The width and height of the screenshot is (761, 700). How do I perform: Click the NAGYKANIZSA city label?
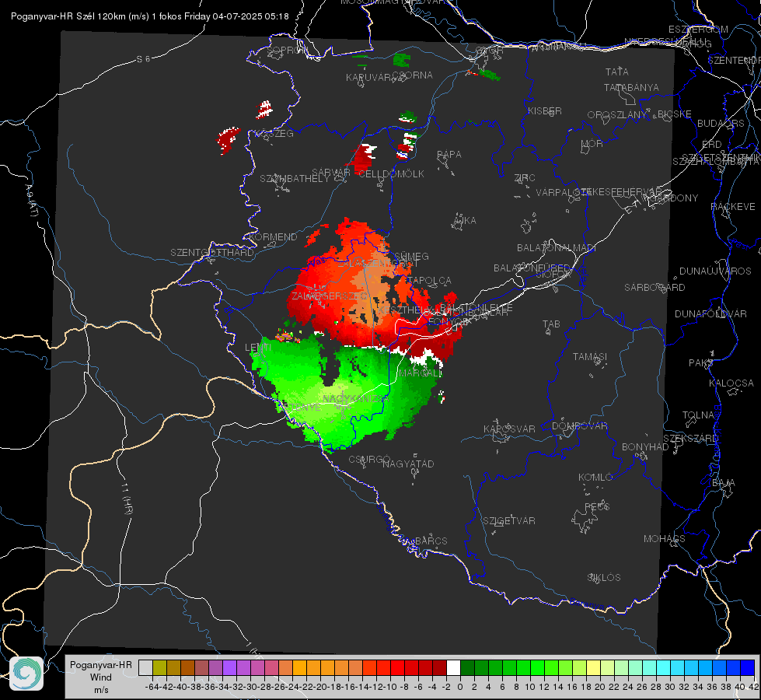[356, 398]
